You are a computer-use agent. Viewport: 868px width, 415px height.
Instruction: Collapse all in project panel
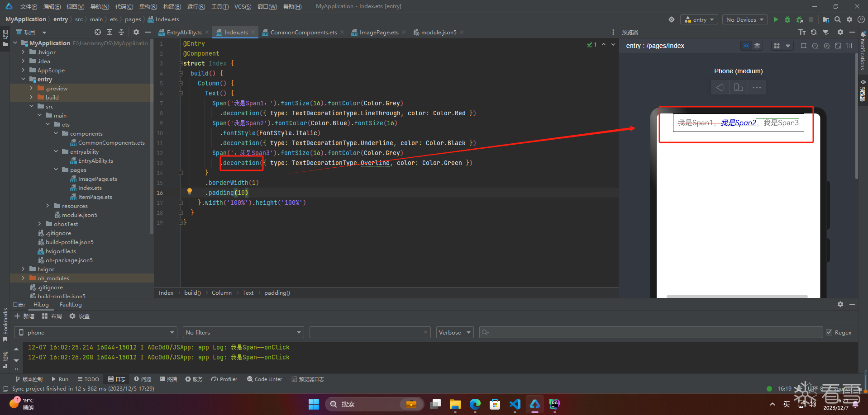click(x=121, y=32)
